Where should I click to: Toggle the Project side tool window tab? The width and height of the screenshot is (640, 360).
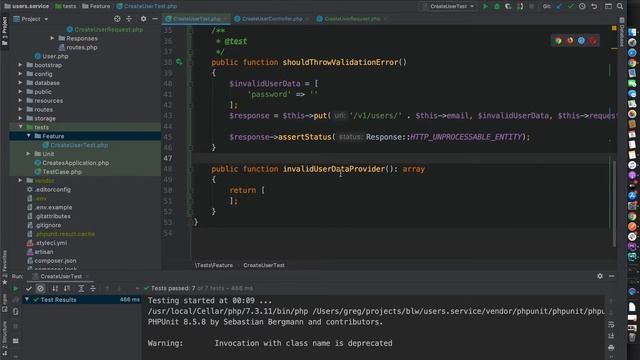click(x=4, y=32)
